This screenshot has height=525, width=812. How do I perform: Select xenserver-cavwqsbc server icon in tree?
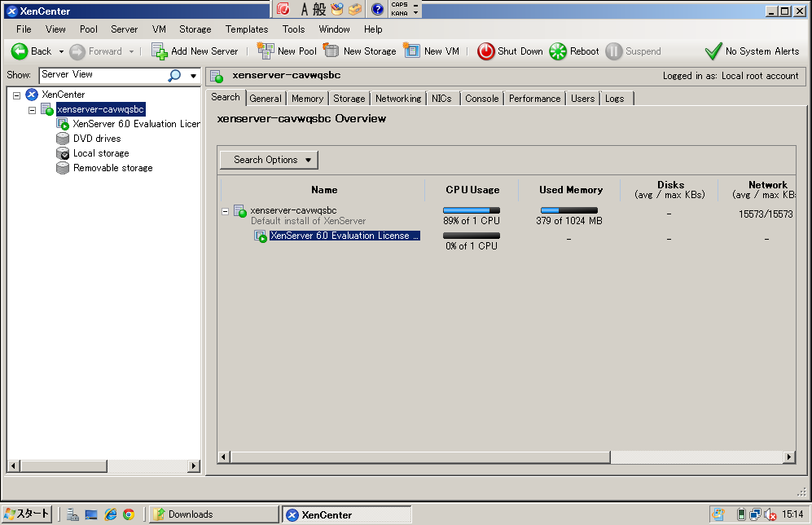pos(47,109)
